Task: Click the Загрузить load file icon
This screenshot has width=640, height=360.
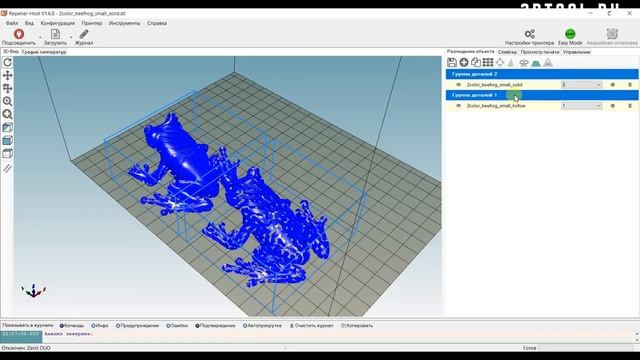Action: pos(55,34)
